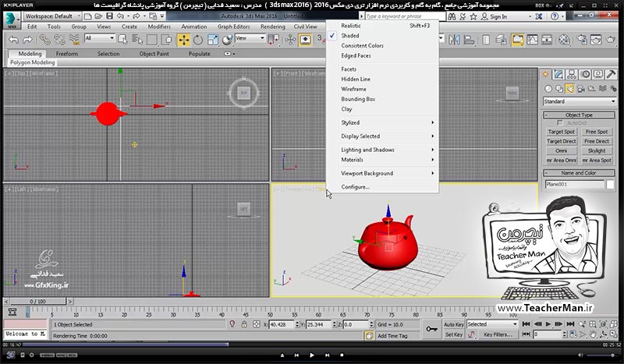The height and width of the screenshot is (364, 624).
Task: Open Render Setup dialog
Action: point(582,40)
